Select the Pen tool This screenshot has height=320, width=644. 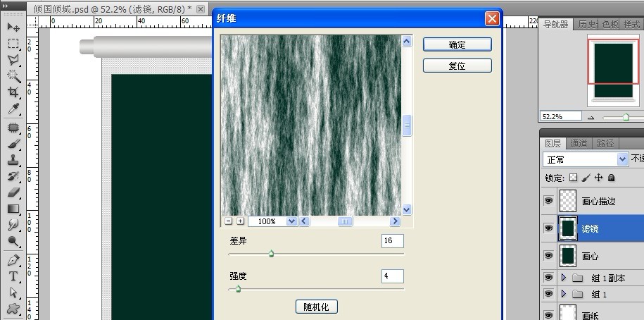click(x=13, y=260)
